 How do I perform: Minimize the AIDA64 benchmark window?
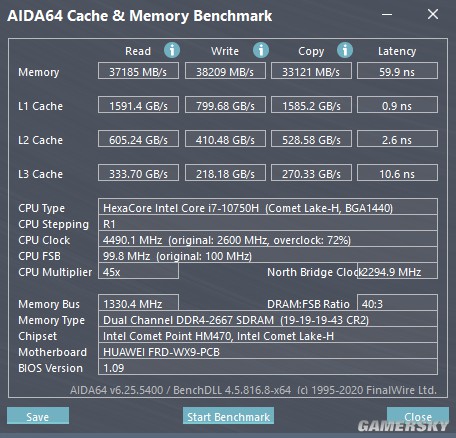coord(387,14)
